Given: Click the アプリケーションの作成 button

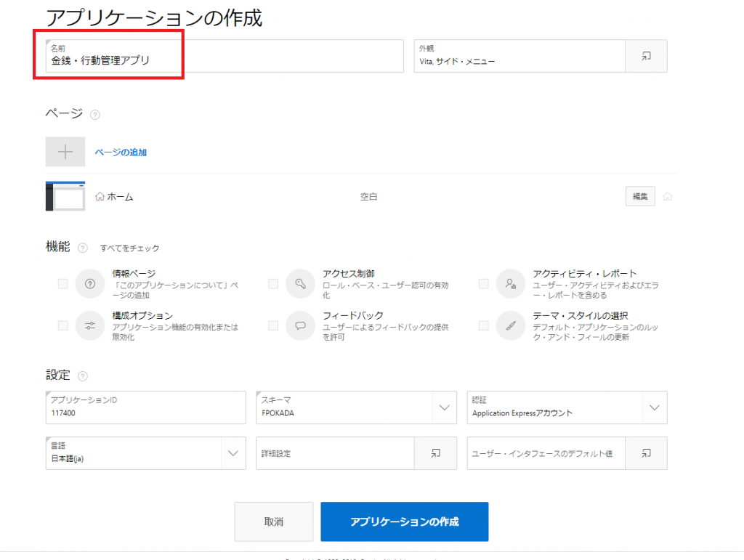Looking at the screenshot, I should tap(405, 522).
